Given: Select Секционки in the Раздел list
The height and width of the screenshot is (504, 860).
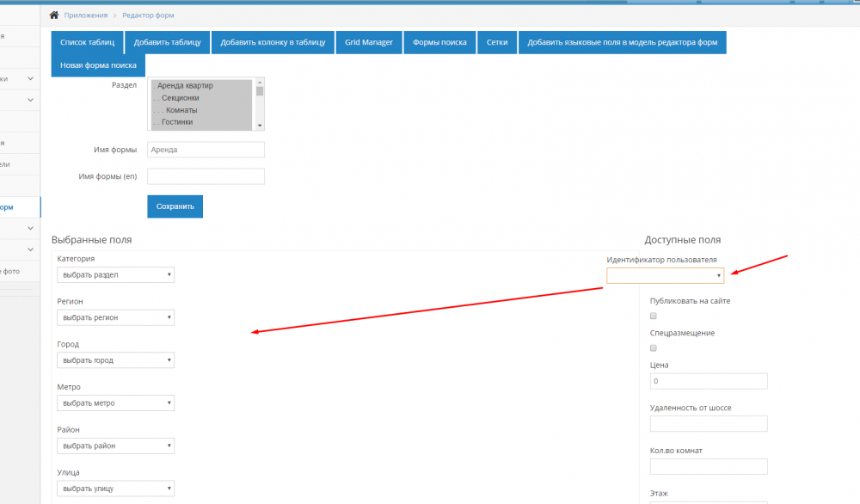Looking at the screenshot, I should tap(200, 98).
